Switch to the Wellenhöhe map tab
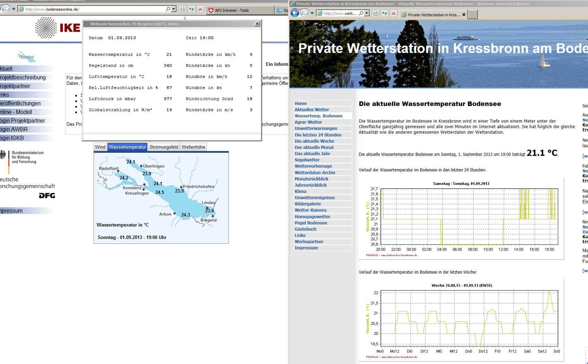The height and width of the screenshot is (364, 588). coord(193,147)
